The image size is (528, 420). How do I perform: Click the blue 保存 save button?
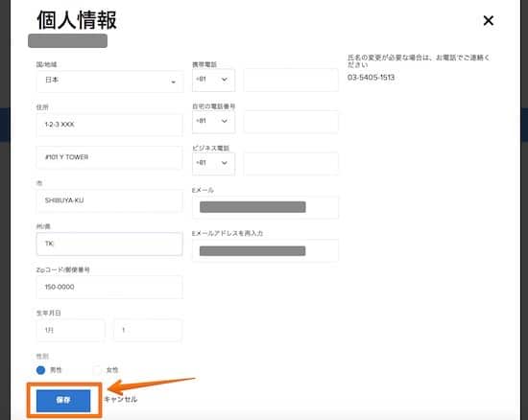63,401
